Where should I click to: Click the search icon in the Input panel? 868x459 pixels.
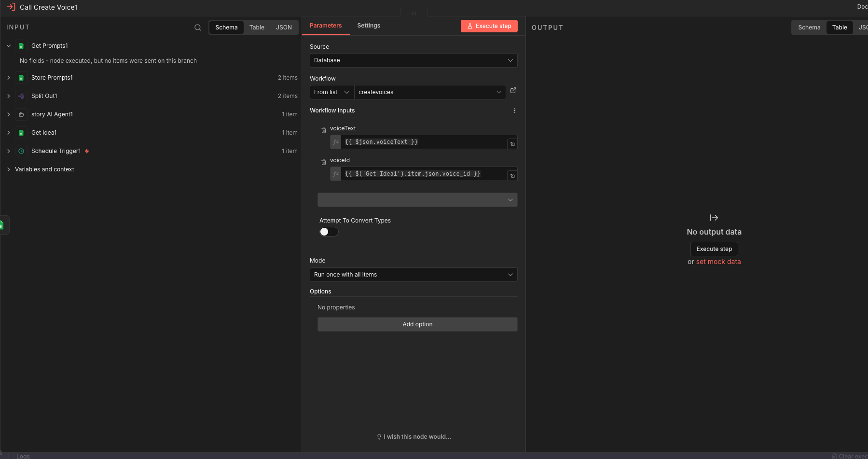[x=198, y=28]
